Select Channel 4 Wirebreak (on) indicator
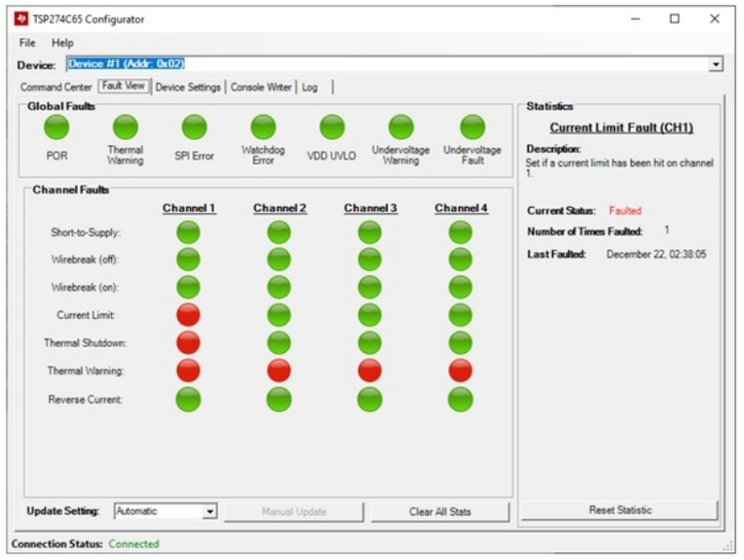The image size is (744, 560). pyautogui.click(x=460, y=287)
